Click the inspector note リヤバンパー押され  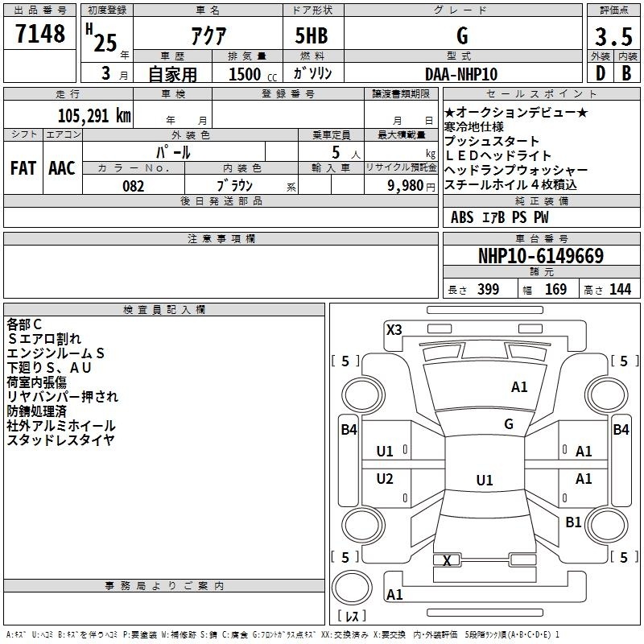[63, 396]
